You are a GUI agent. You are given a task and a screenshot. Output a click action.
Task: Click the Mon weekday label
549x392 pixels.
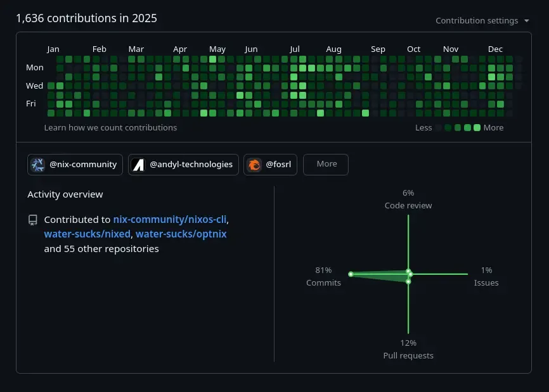(34, 67)
